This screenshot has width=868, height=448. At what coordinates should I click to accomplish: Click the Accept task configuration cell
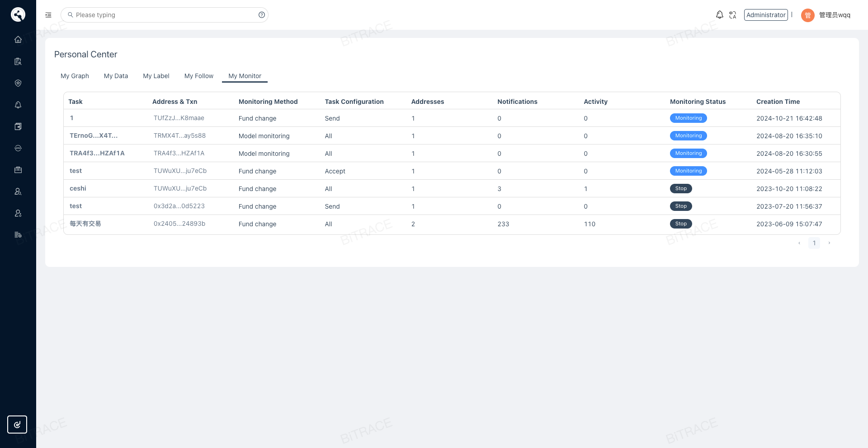(x=335, y=171)
